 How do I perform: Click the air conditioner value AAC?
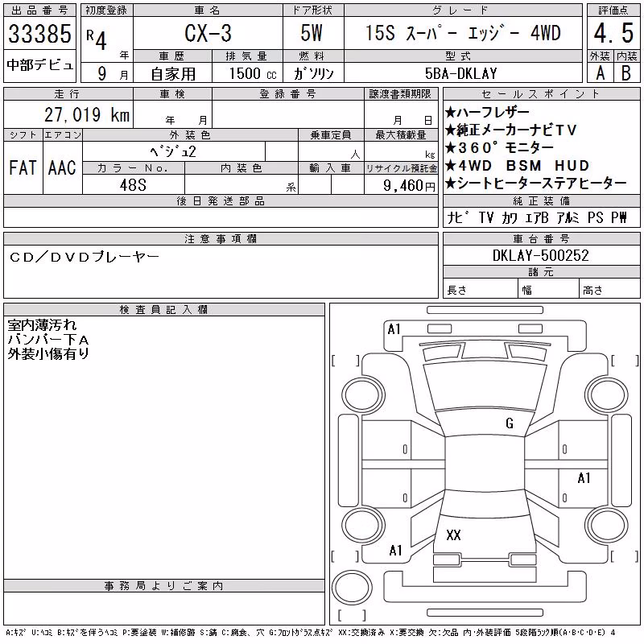62,167
